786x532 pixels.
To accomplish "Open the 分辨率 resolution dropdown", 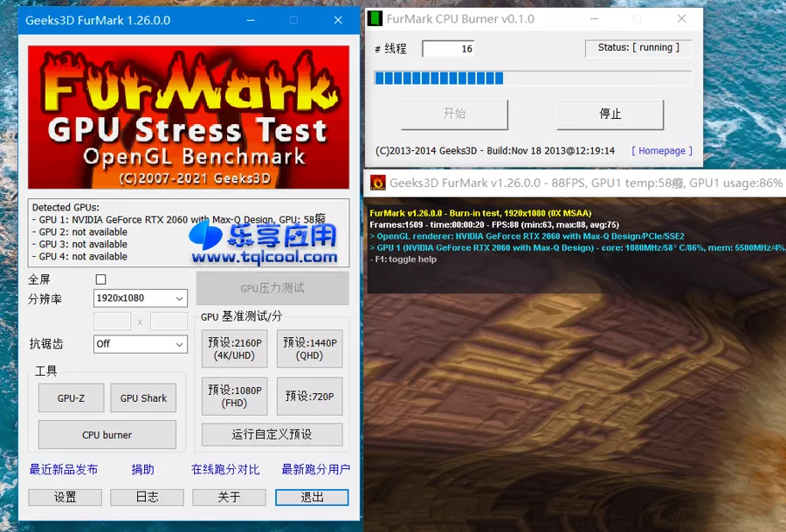I will tap(140, 299).
